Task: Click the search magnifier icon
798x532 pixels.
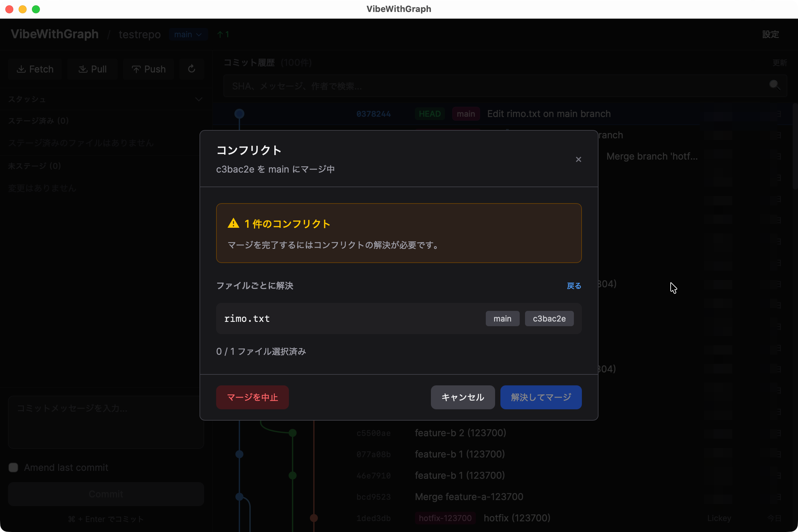Action: [774, 85]
